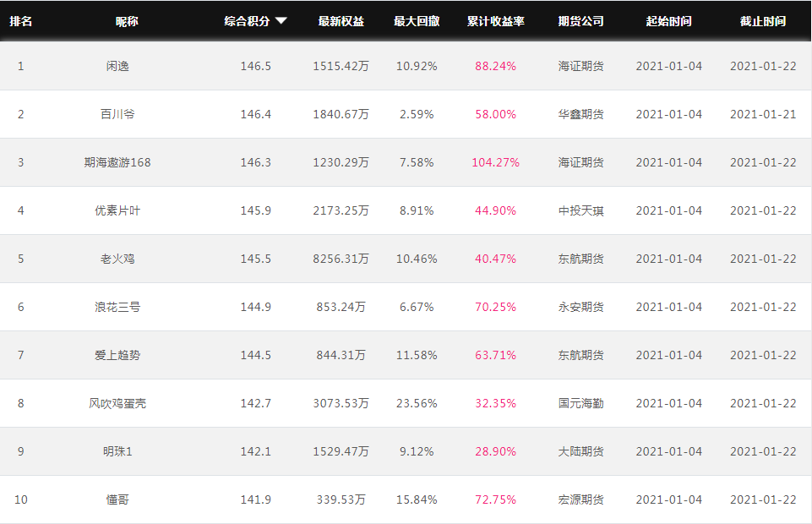812x524 pixels.
Task: Select cumulative return 70.25%
Action: (496, 307)
